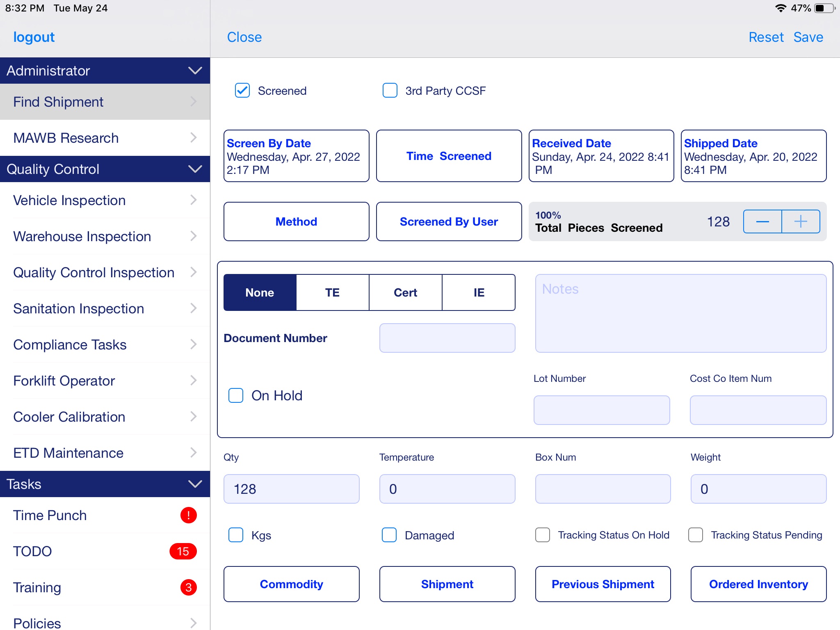The width and height of the screenshot is (840, 630).
Task: Toggle the Screened checkbox on
Action: tap(242, 91)
